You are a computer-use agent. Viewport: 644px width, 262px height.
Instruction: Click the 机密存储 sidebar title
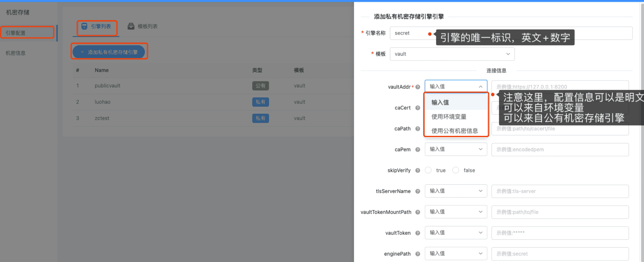(x=18, y=13)
